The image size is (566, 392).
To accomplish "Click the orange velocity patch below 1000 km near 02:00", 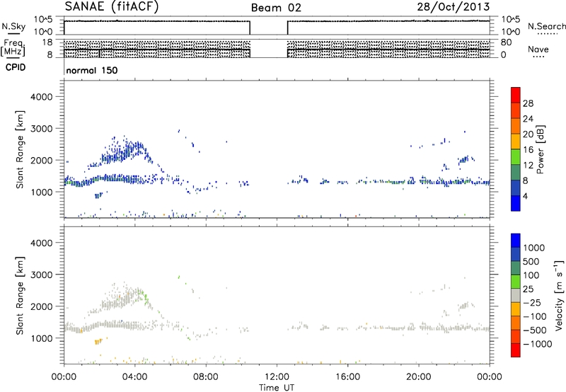I will tap(98, 342).
